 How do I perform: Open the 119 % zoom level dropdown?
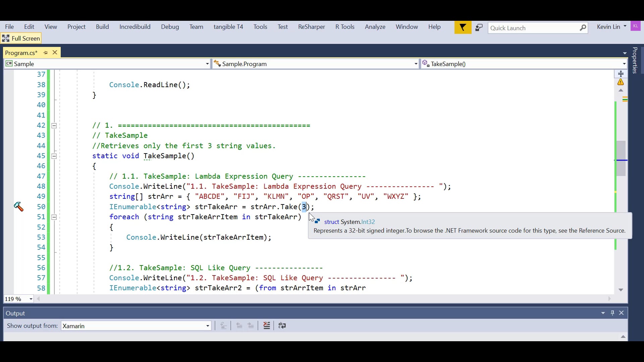pos(31,299)
